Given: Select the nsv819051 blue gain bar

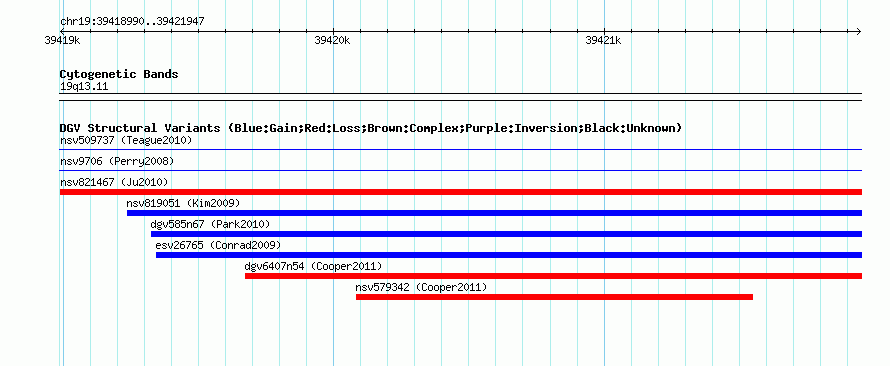Looking at the screenshot, I should click(x=494, y=213).
